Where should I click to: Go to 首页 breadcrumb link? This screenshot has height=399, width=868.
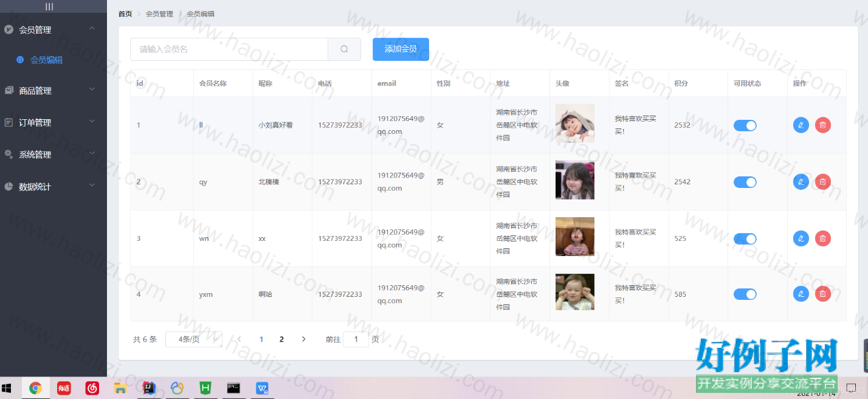[125, 13]
